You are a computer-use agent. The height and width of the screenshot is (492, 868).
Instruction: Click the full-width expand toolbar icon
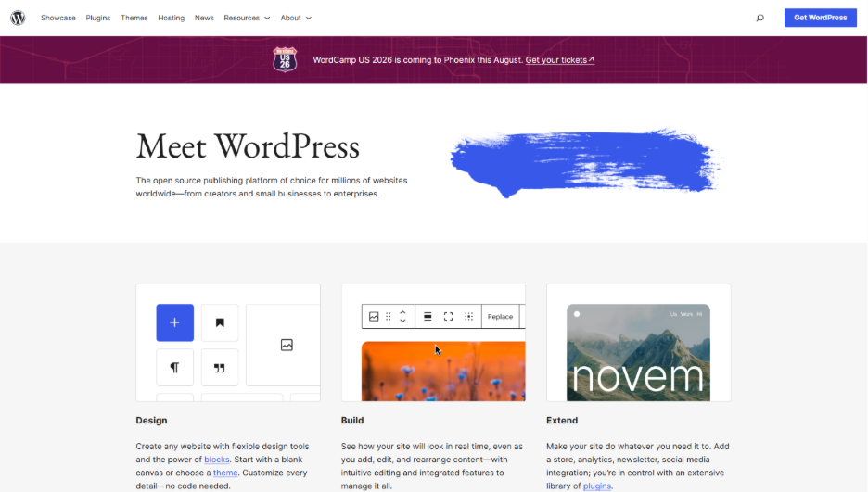coord(449,316)
